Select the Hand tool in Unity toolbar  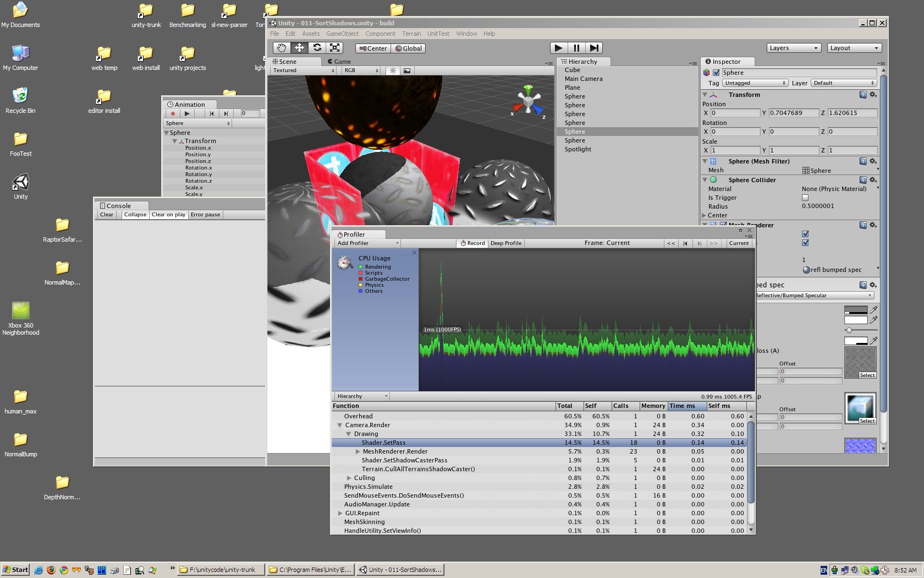click(x=282, y=48)
